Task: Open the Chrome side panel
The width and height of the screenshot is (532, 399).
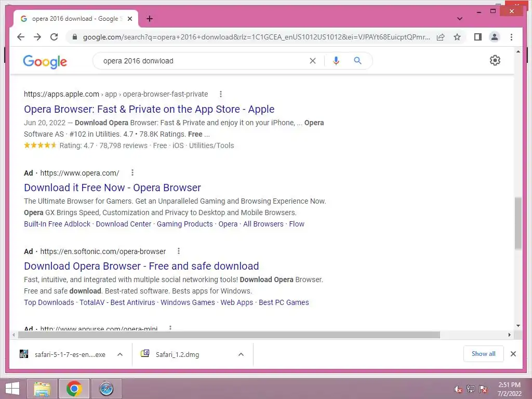Action: [x=478, y=37]
